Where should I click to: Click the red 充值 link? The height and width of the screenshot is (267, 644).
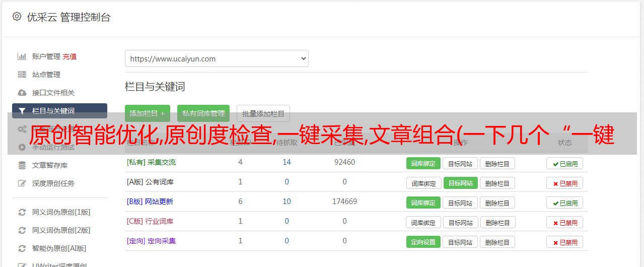pos(69,56)
